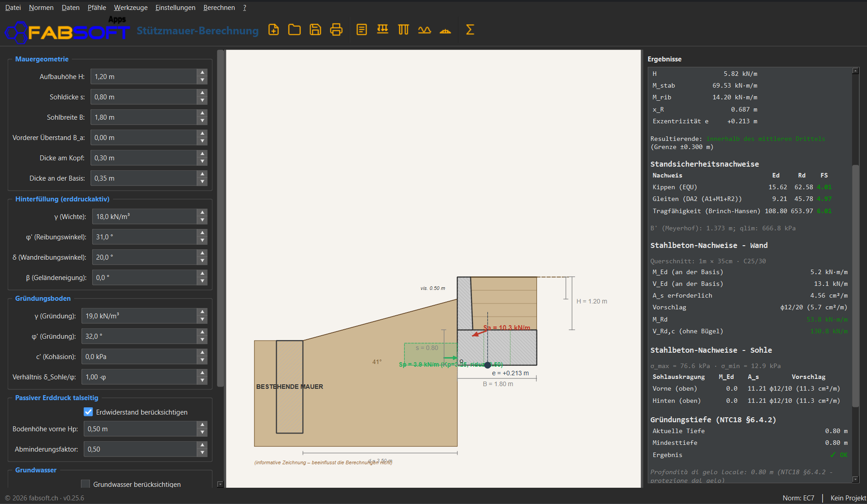Increase δ (Wandreibungswinkel) value
This screenshot has width=867, height=504.
(x=203, y=253)
